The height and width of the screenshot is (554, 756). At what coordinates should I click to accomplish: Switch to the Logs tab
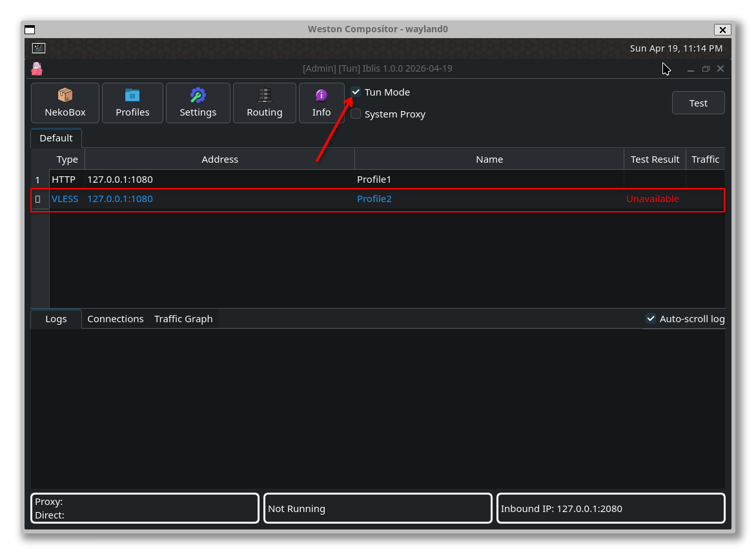point(56,319)
